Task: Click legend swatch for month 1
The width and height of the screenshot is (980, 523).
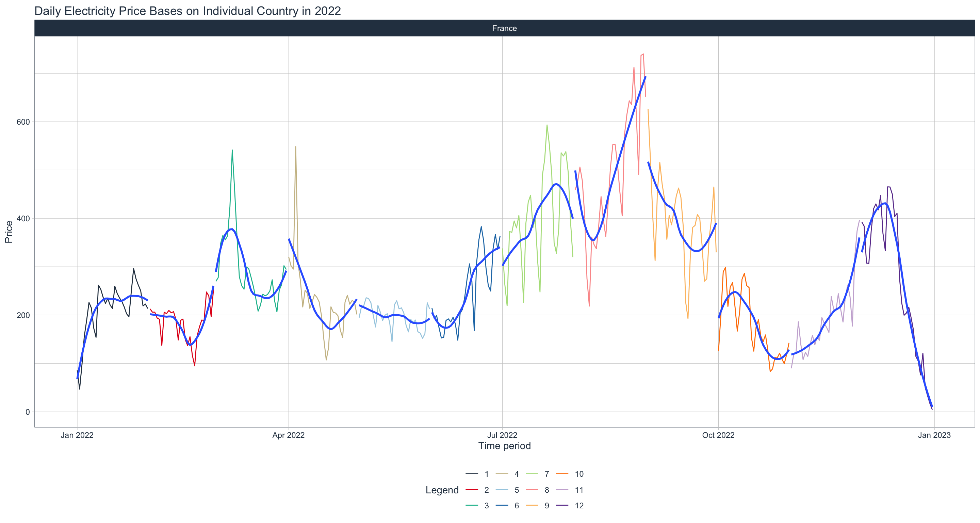Action: tap(472, 474)
